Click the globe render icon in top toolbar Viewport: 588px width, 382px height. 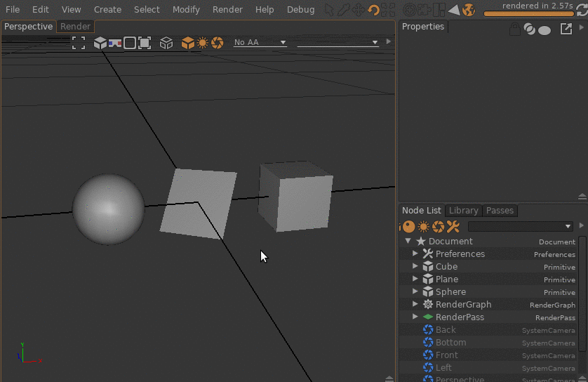coord(469,10)
